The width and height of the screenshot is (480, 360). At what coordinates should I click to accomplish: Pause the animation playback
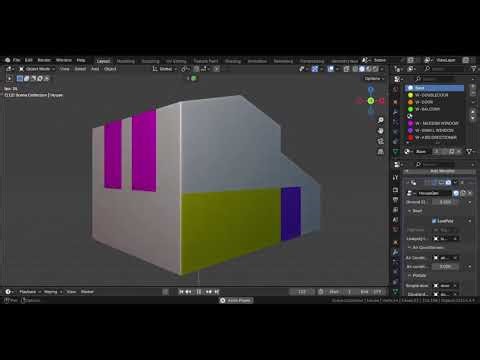coord(199,292)
